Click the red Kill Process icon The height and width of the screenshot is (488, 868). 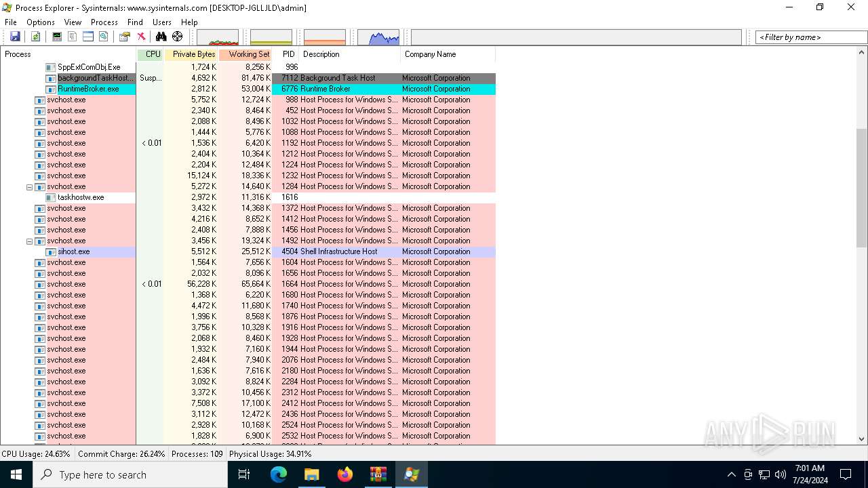(141, 37)
